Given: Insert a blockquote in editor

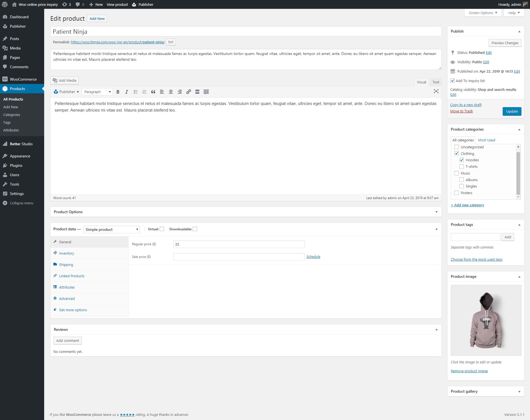Looking at the screenshot, I should [153, 92].
